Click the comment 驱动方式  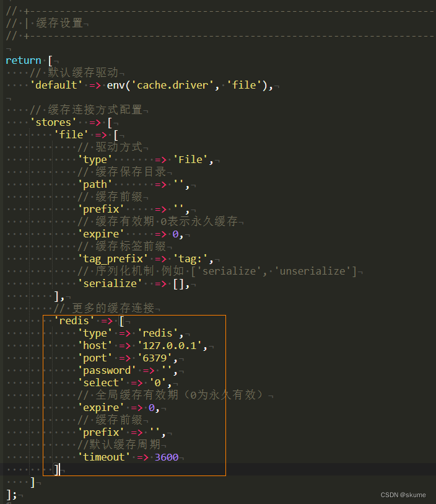pos(119,147)
